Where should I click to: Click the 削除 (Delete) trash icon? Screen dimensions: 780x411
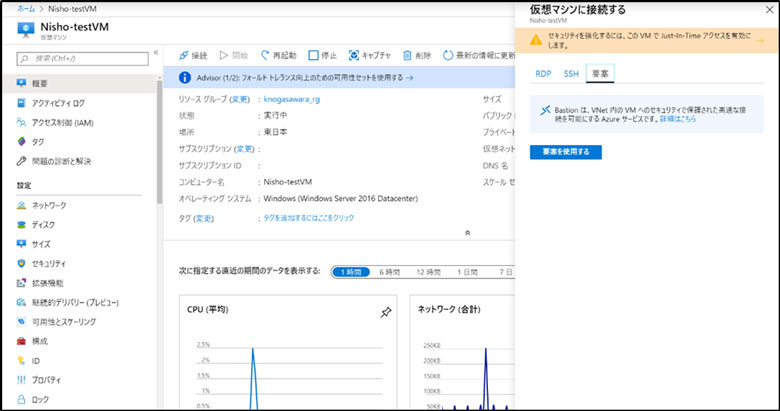pos(407,55)
